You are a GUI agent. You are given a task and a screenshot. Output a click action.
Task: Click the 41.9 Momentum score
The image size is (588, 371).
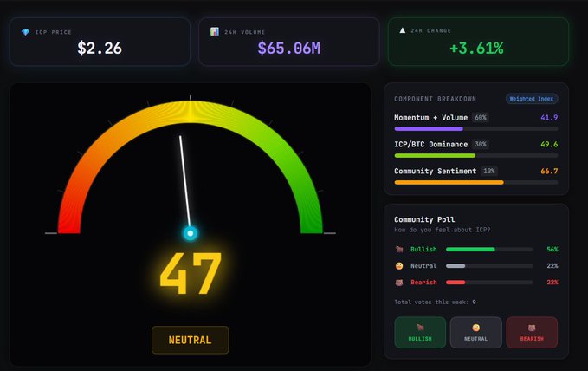pyautogui.click(x=549, y=118)
